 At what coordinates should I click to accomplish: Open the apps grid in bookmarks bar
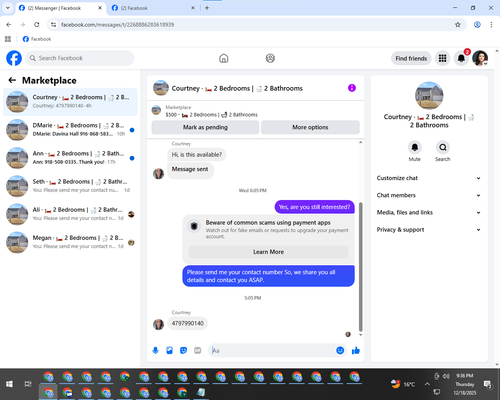[8, 39]
